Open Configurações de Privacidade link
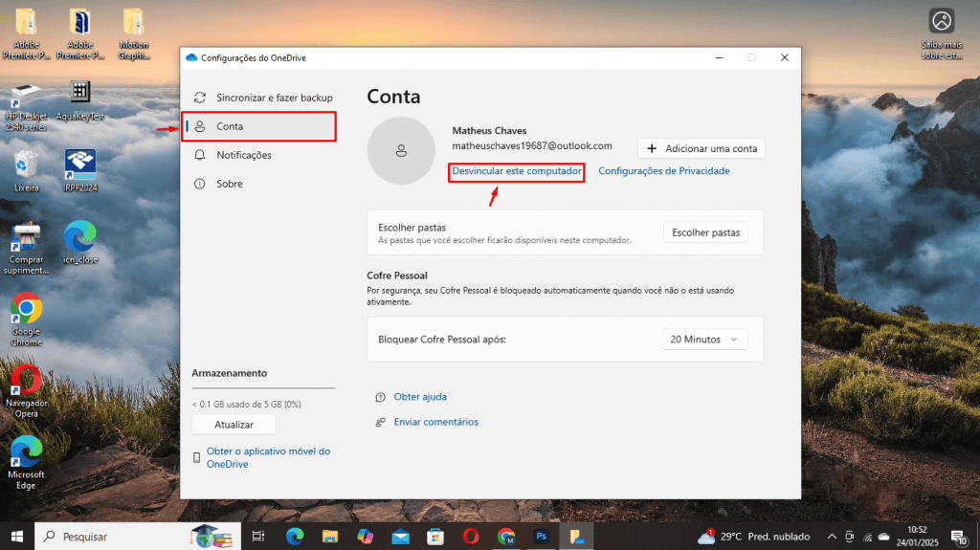 (x=664, y=170)
